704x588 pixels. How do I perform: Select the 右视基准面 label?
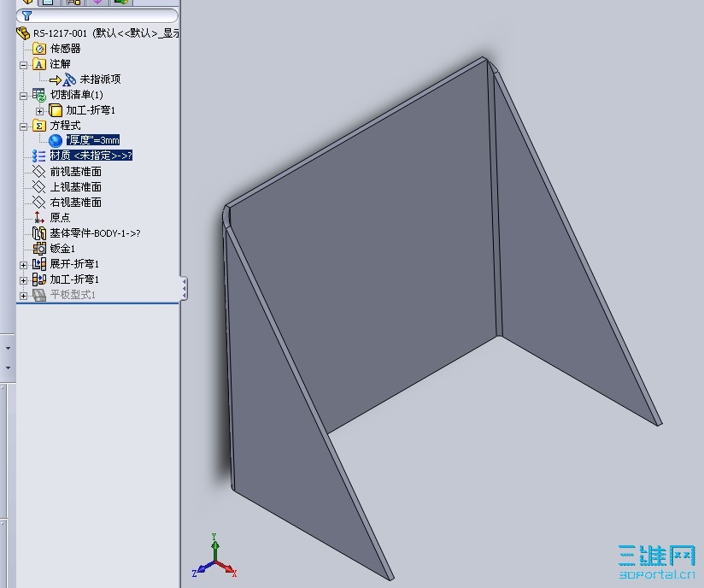pyautogui.click(x=75, y=203)
